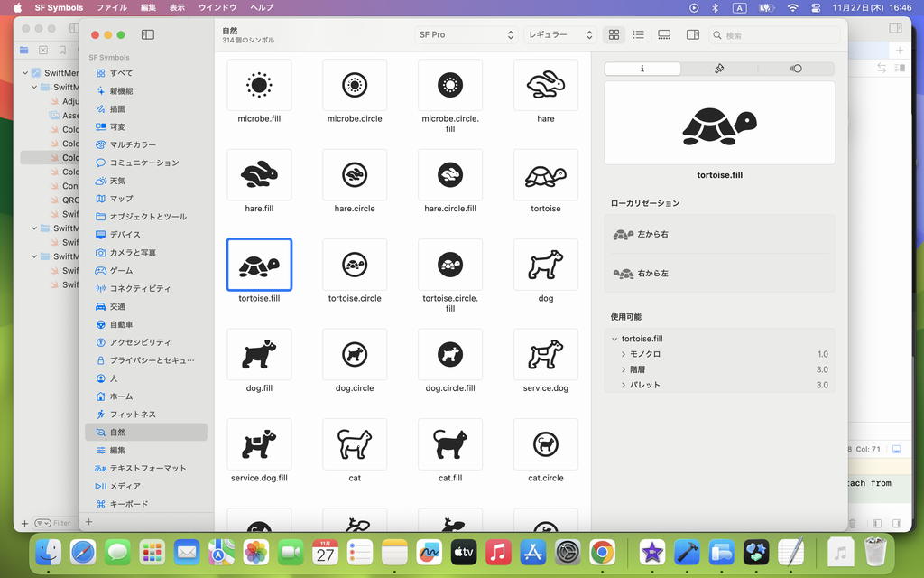Select the hare symbol in the grid
The image size is (924, 578).
pyautogui.click(x=545, y=86)
